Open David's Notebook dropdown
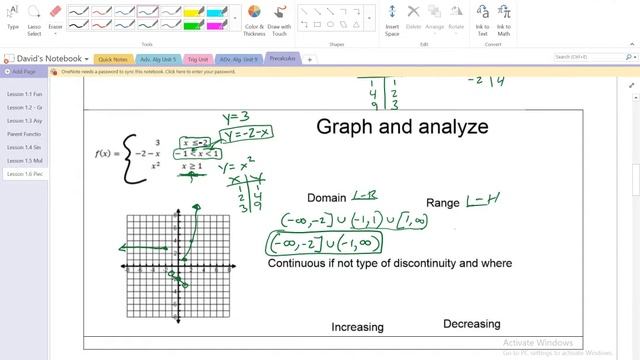The width and height of the screenshot is (640, 360). click(x=86, y=59)
